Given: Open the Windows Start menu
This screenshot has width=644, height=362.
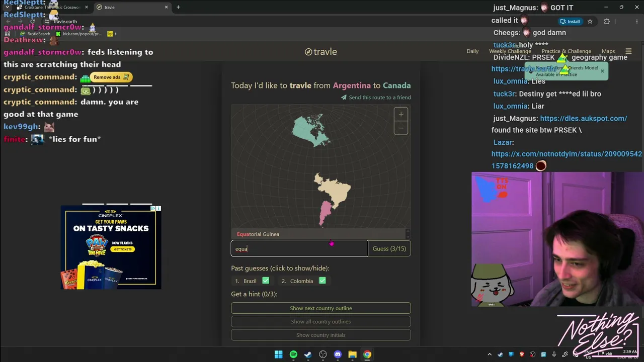Looking at the screenshot, I should 278,354.
